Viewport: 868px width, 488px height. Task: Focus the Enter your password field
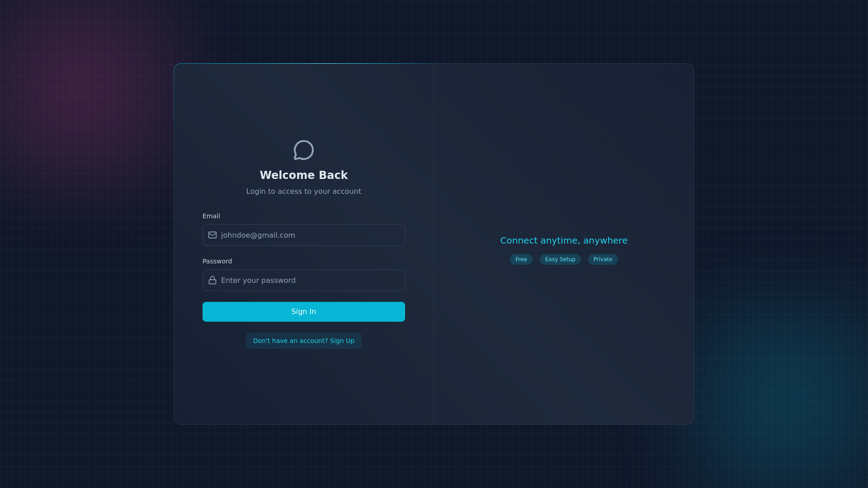(311, 280)
